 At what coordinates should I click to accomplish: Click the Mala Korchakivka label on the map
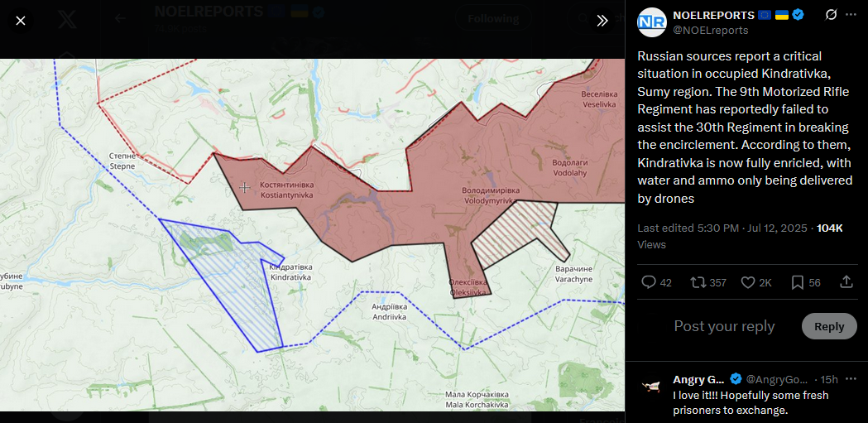tap(477, 400)
